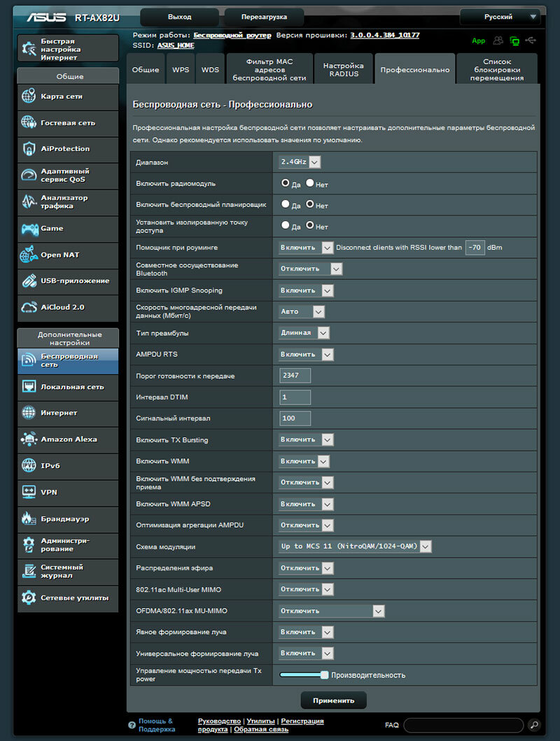The height and width of the screenshot is (741, 560).
Task: Select Нет for изолированную точку доступа
Action: [x=310, y=225]
